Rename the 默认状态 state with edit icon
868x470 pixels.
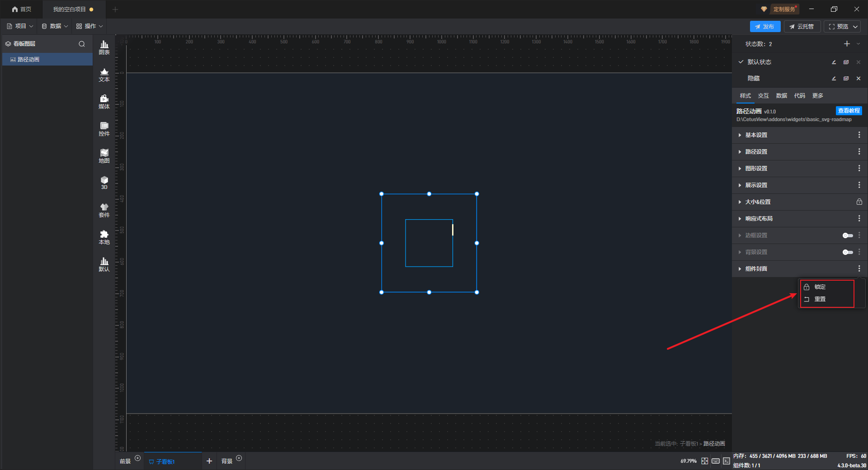tap(834, 62)
